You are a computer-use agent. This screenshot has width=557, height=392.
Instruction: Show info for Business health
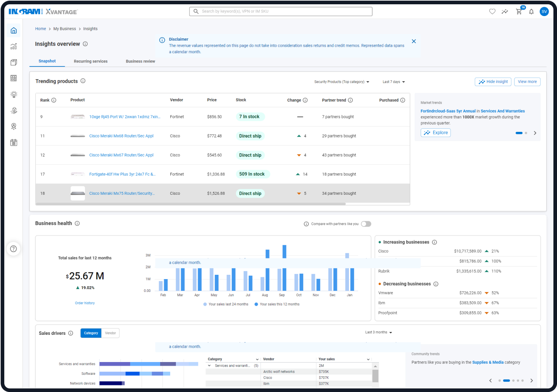[77, 223]
